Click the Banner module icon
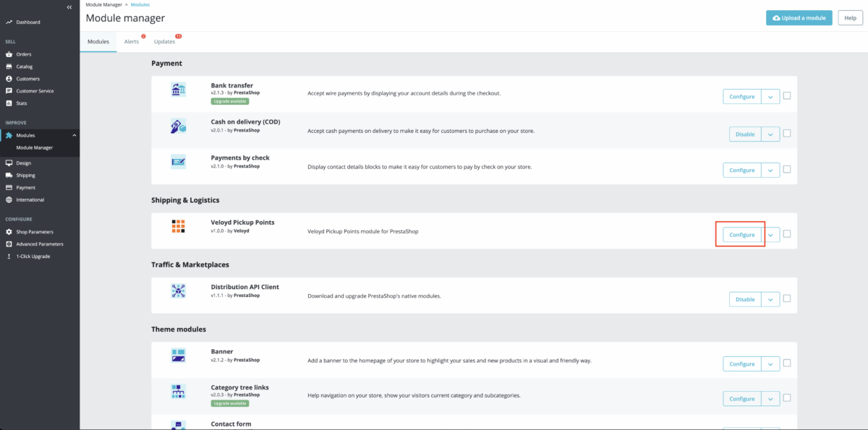 (x=179, y=356)
